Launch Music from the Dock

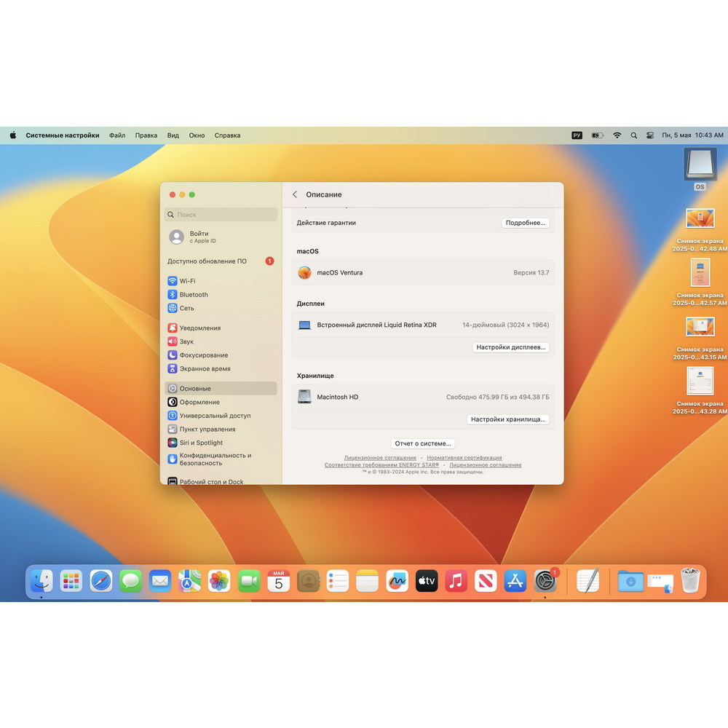[x=456, y=581]
